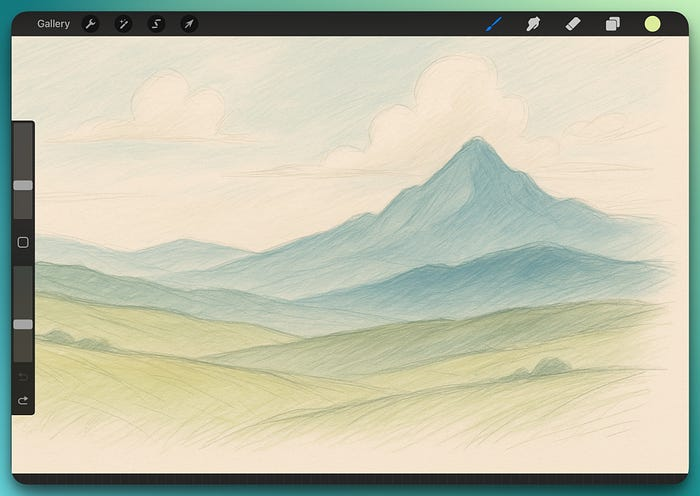Click the brush opacity slider handle
Image resolution: width=700 pixels, height=496 pixels.
23,325
